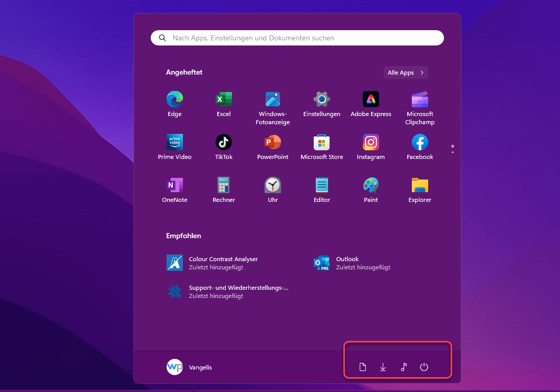Launch OneNote
The width and height of the screenshot is (560, 392).
175,190
